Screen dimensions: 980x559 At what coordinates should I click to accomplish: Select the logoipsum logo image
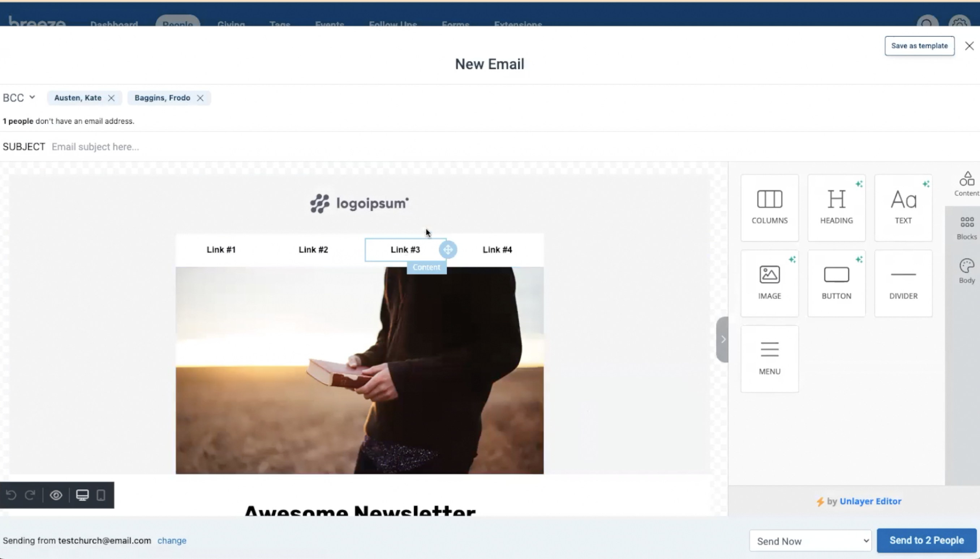tap(360, 204)
